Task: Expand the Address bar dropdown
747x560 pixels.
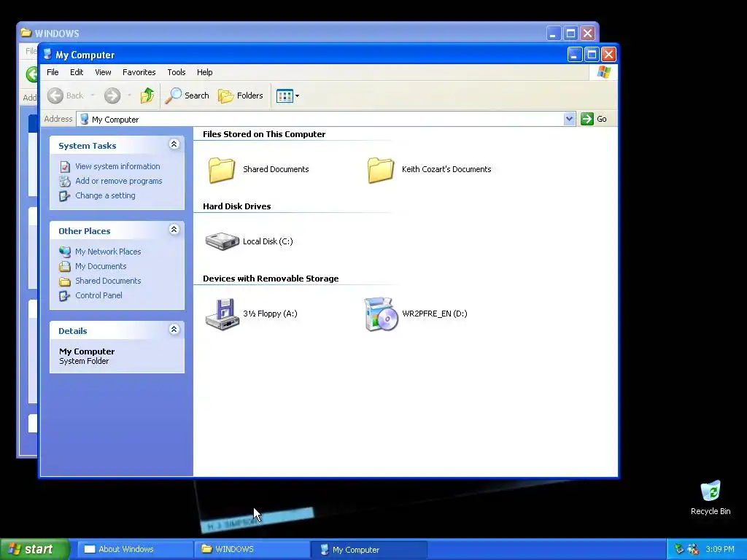Action: point(569,119)
